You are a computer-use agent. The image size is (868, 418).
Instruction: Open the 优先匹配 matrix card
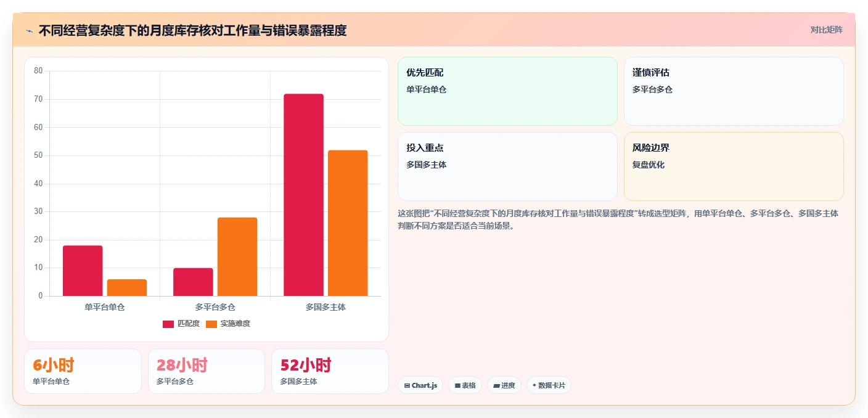(507, 91)
